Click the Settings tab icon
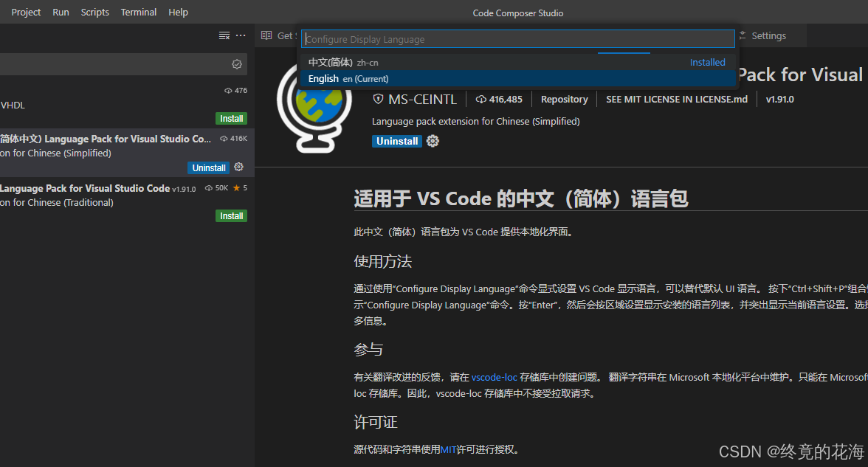 coord(743,35)
